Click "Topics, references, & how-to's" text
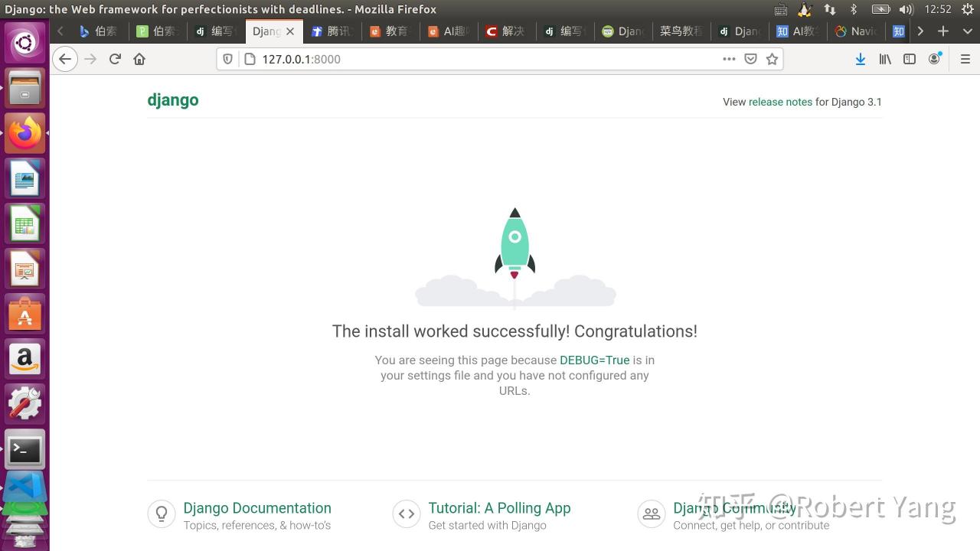The image size is (980, 551). point(257,525)
